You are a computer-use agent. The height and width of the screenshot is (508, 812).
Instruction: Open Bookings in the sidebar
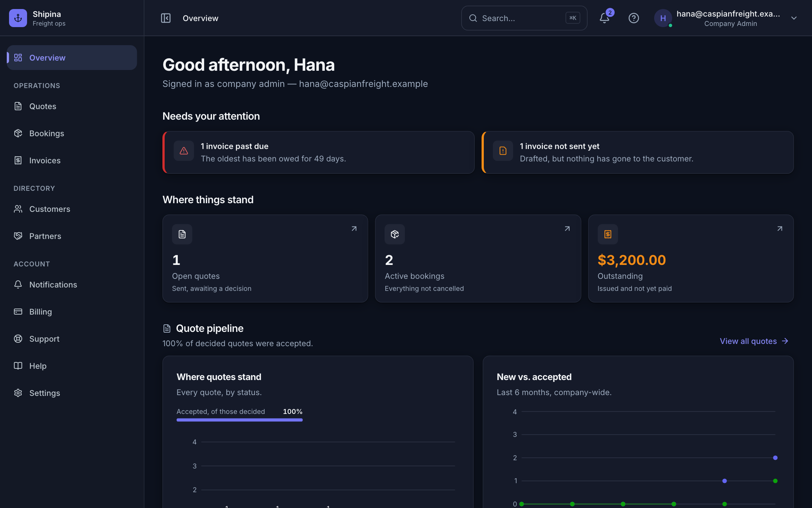tap(72, 133)
